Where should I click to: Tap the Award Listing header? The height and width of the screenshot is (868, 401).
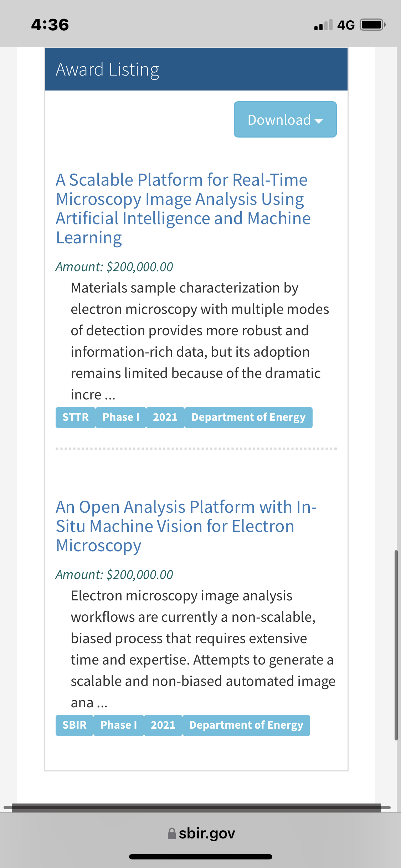(x=196, y=69)
